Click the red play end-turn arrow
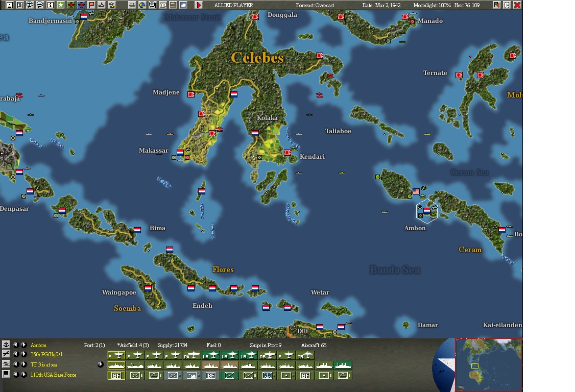This screenshot has height=392, width=575. [x=198, y=5]
